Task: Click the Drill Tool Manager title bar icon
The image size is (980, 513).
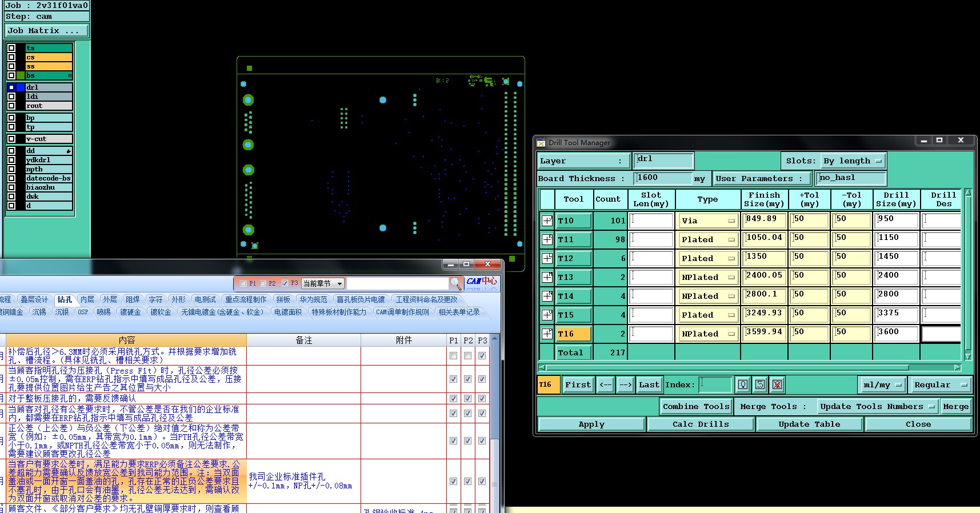Action: pyautogui.click(x=541, y=142)
